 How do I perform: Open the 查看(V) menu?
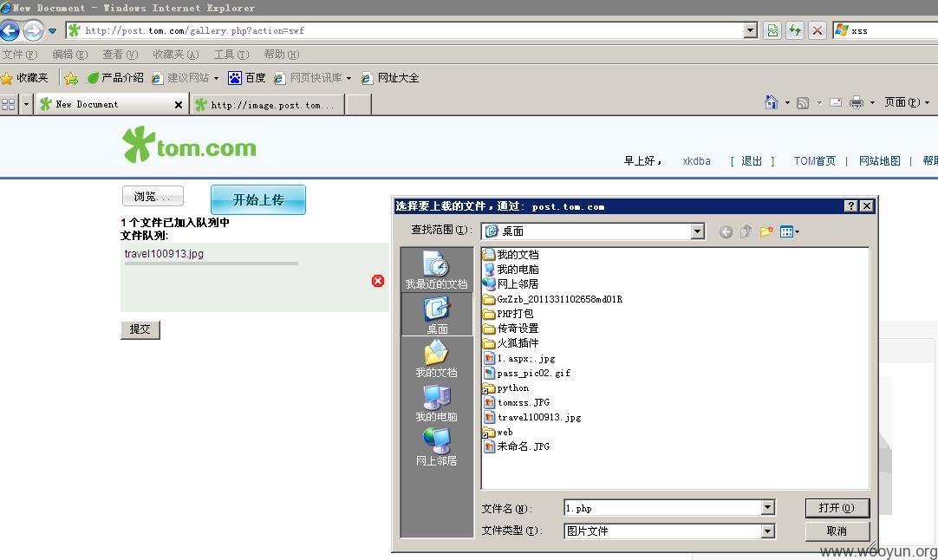[x=121, y=55]
